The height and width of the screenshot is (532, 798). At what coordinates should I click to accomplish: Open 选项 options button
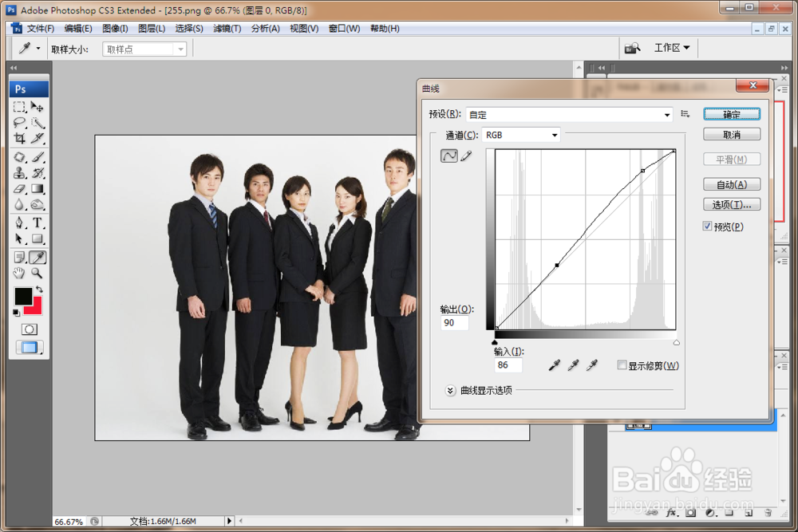(x=732, y=204)
